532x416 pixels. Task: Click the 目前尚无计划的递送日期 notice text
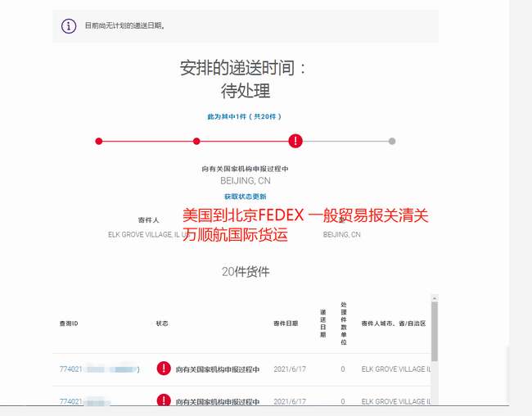click(x=125, y=26)
